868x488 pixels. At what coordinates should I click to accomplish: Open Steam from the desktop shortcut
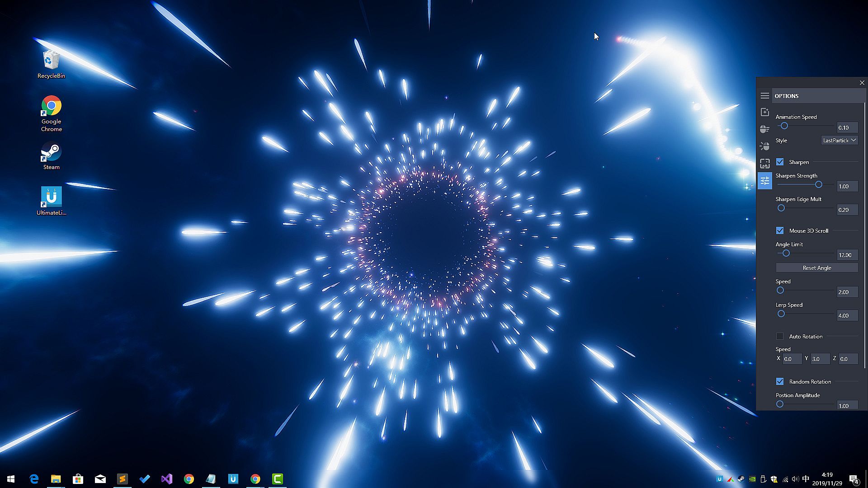pyautogui.click(x=51, y=156)
